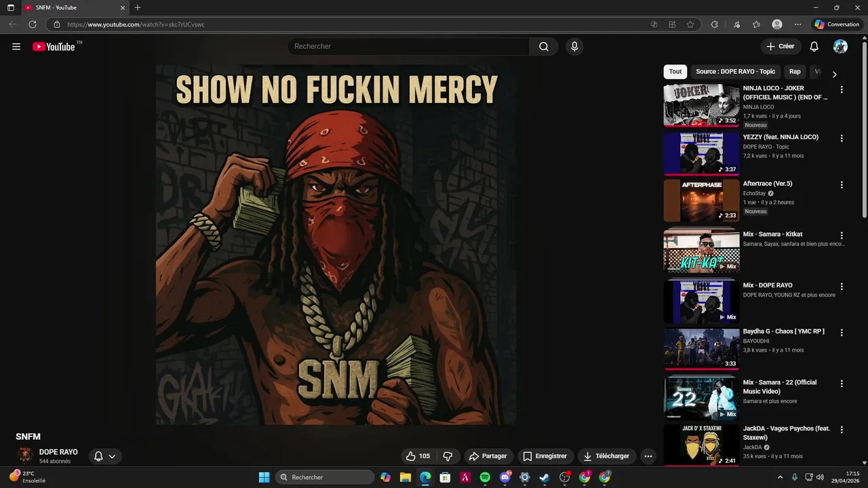Open options for Mix - Samara - 22
This screenshot has height=488, width=868.
pyautogui.click(x=842, y=384)
